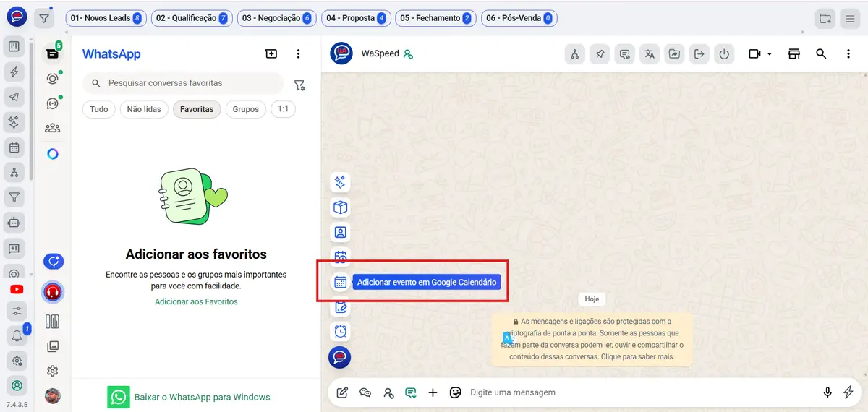Select the 06 - Pós-Venda tab
The height and width of the screenshot is (412, 868).
(519, 18)
